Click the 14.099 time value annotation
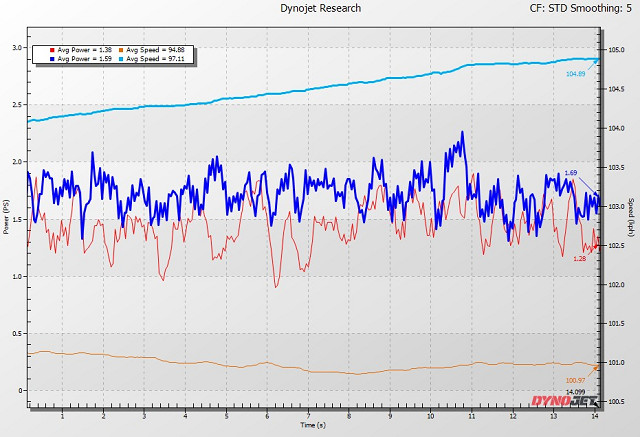This screenshot has height=437, width=640. point(576,391)
